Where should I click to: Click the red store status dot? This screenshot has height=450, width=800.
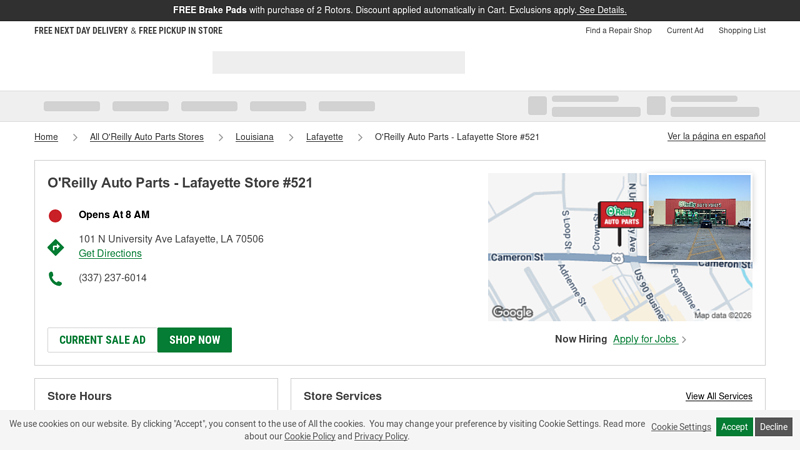click(x=55, y=216)
